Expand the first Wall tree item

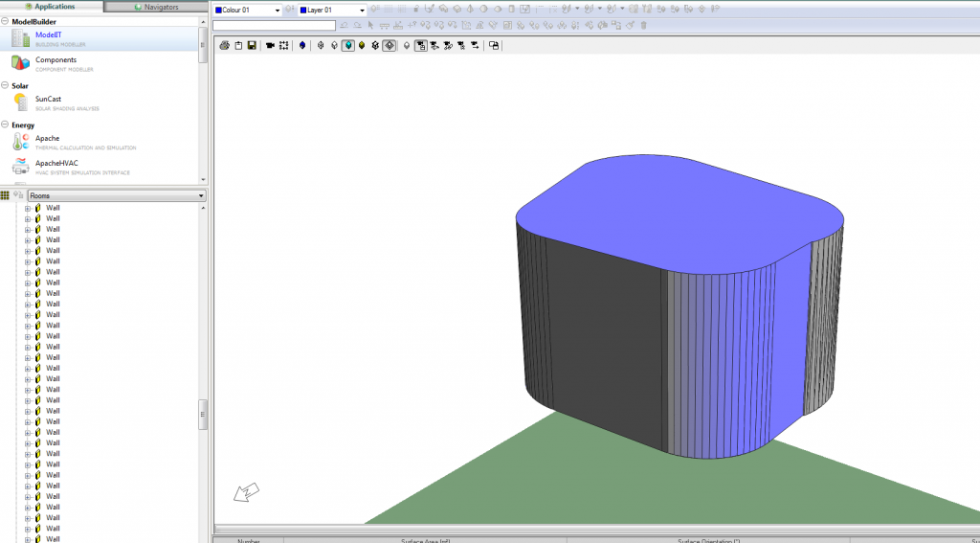coord(28,208)
